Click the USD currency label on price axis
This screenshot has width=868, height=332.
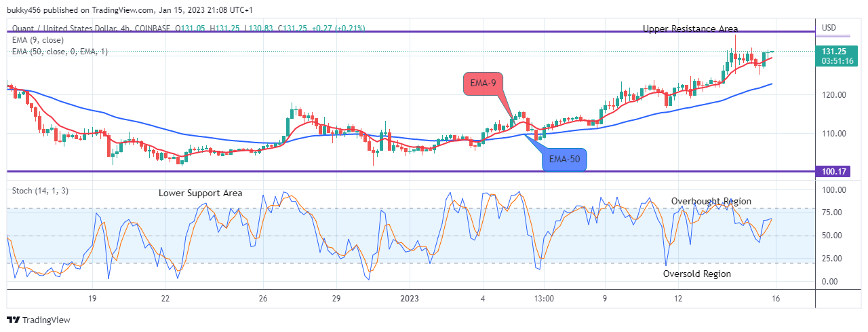(829, 28)
